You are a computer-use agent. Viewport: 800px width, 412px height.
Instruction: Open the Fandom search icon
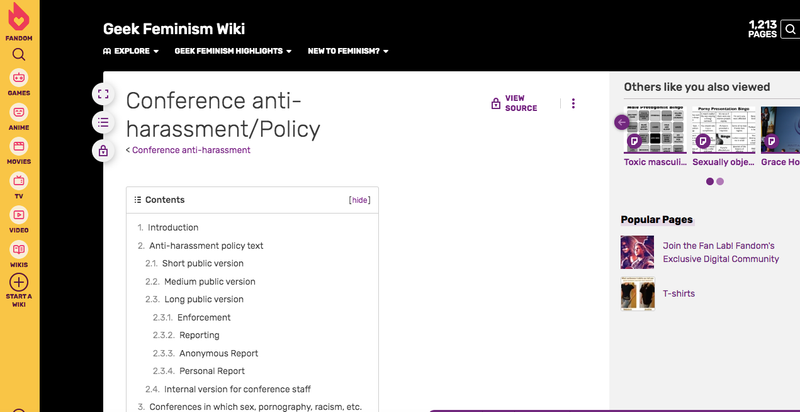pos(19,54)
